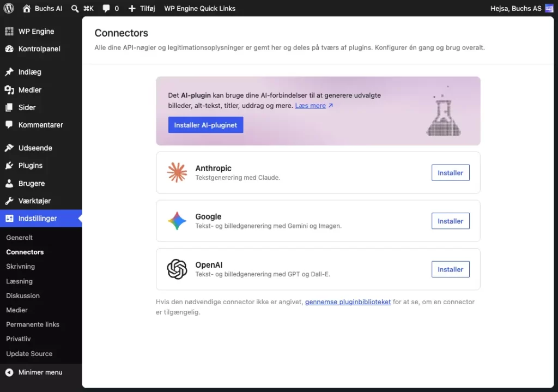Follow the Læs mere link

pos(310,105)
